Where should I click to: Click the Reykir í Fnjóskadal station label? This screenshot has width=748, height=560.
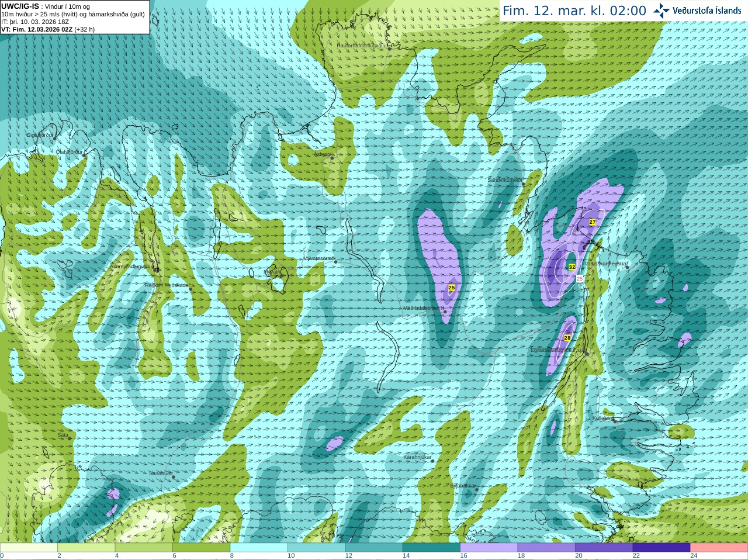pos(167,285)
